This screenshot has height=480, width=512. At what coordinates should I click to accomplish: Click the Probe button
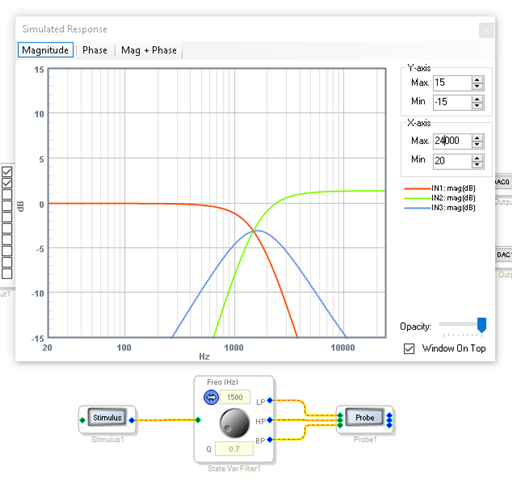tap(365, 417)
